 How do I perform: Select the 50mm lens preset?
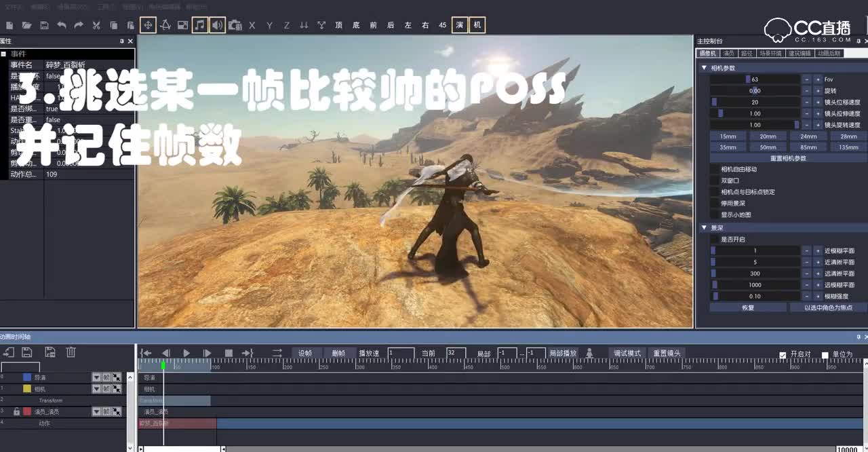(768, 147)
